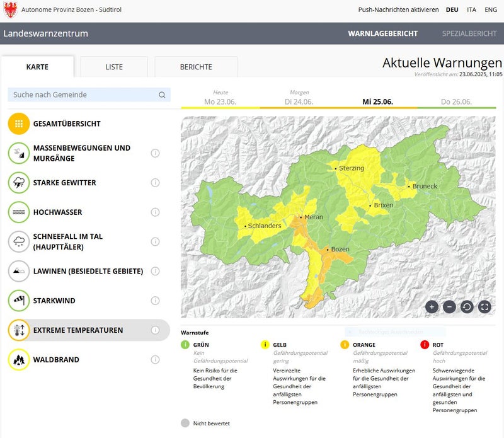Select the Hochwasser flood waves icon
This screenshot has width=504, height=438.
19,212
